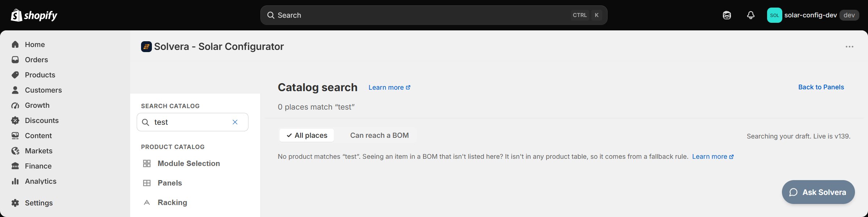Click the Racking icon
Image resolution: width=868 pixels, height=217 pixels.
147,203
